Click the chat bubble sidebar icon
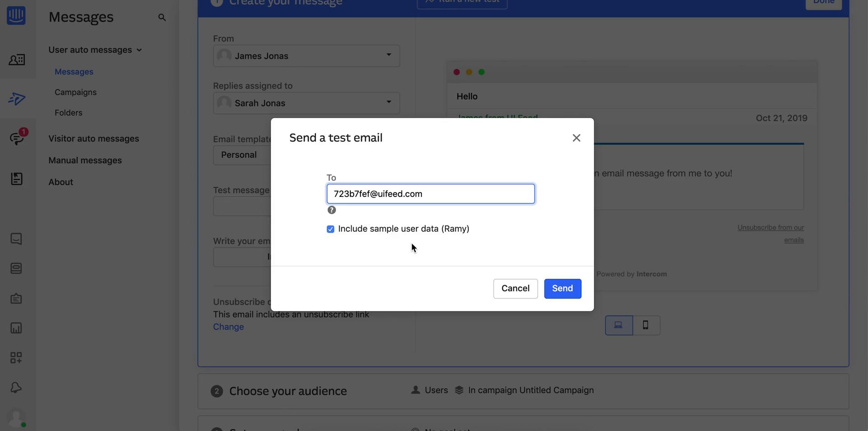 (x=16, y=239)
